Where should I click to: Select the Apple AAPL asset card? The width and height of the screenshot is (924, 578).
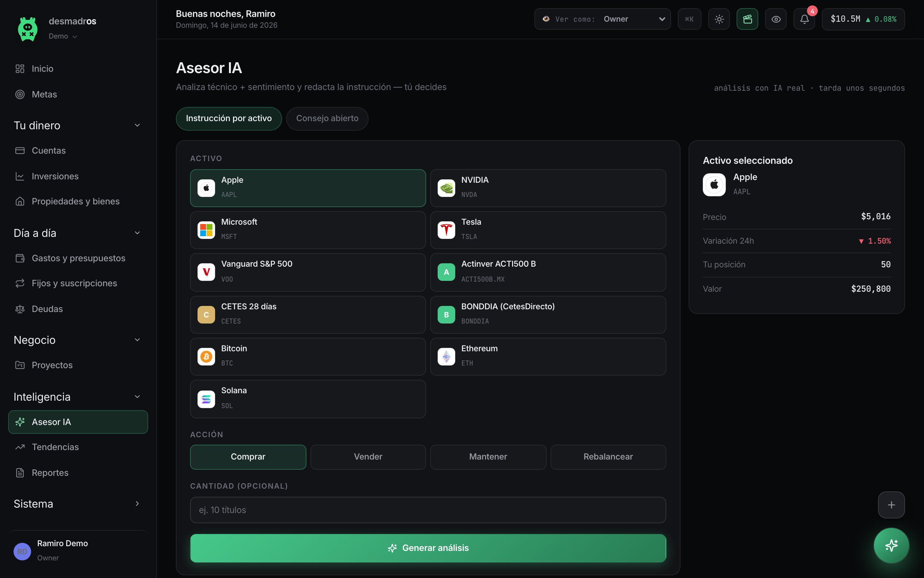(x=308, y=188)
